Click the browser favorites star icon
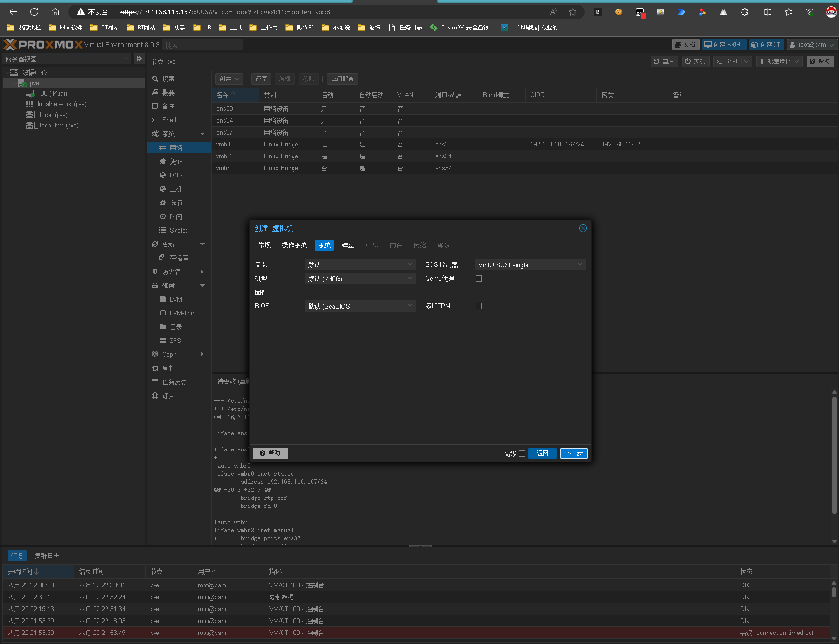This screenshot has height=644, width=839. tap(573, 12)
